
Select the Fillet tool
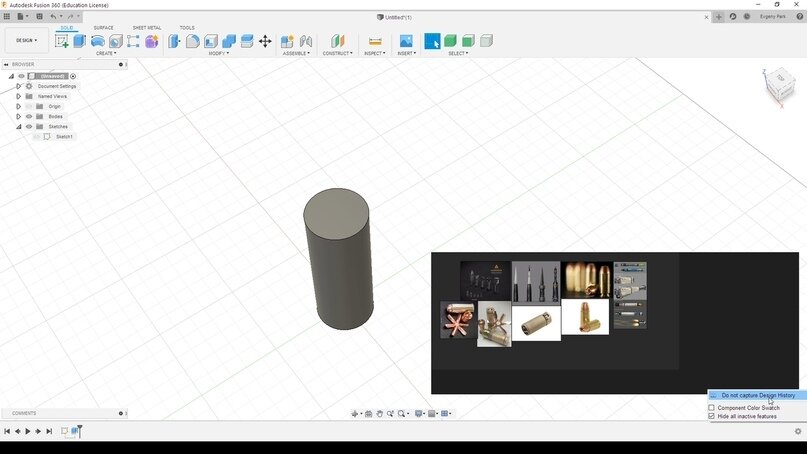pyautogui.click(x=192, y=41)
